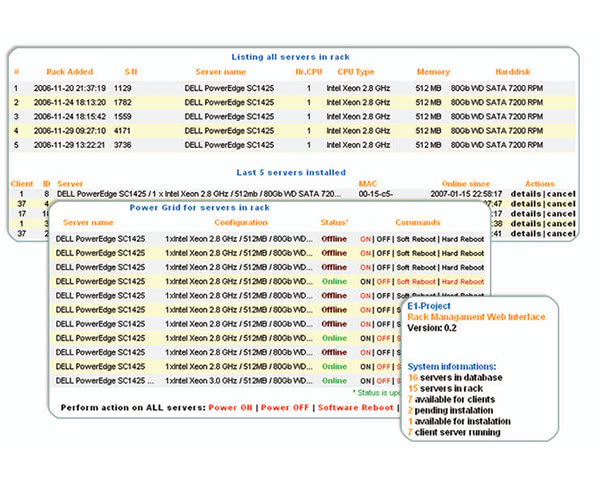Click the 'Configuration' column header
The height and width of the screenshot is (500, 600).
tap(241, 223)
